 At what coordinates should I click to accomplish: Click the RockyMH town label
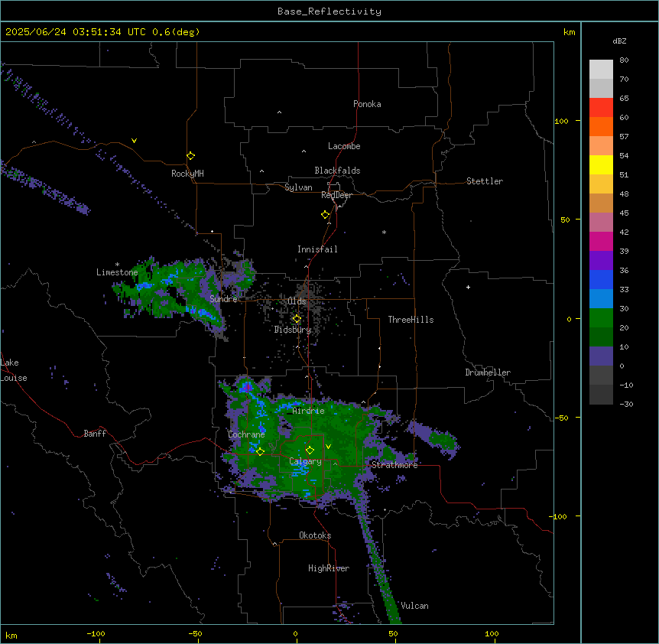[x=187, y=173]
